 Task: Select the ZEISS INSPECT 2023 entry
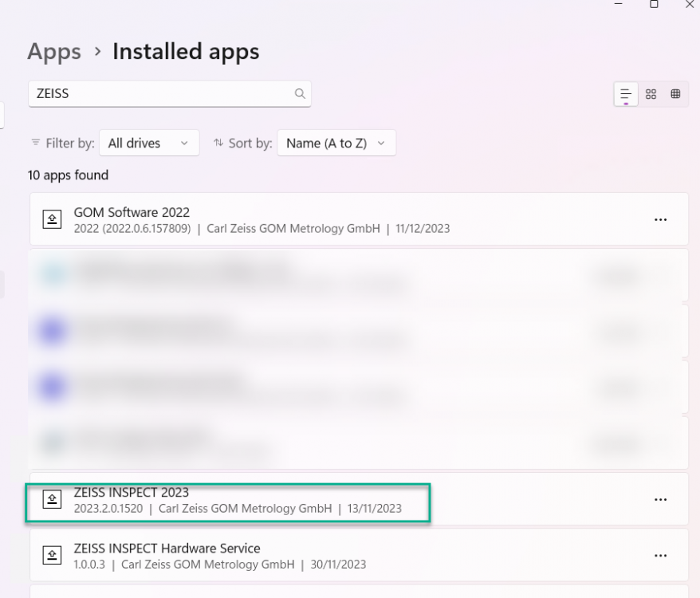[319, 500]
